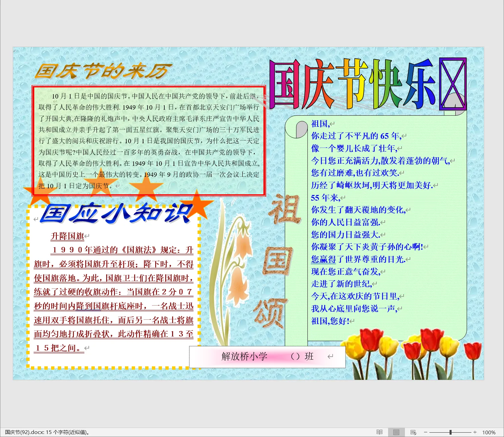Click the line 像一个婴儿长成了壮年,

pyautogui.click(x=354, y=148)
